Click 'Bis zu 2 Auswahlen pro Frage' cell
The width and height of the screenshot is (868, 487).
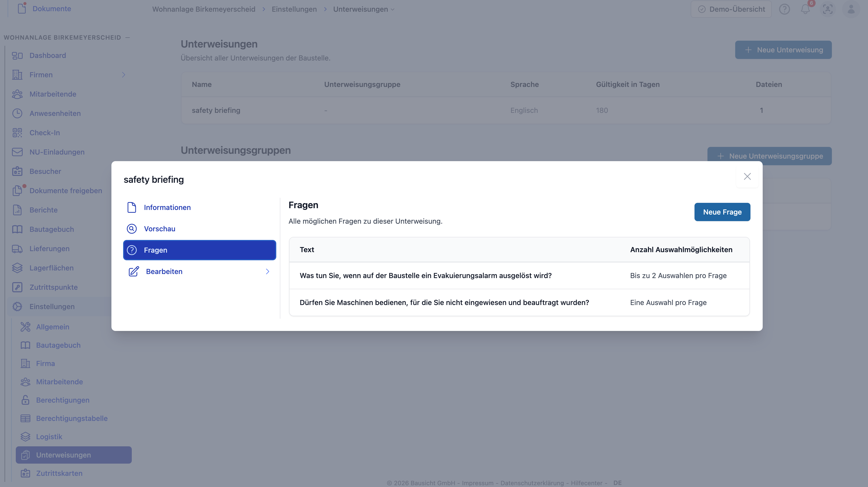pos(678,276)
